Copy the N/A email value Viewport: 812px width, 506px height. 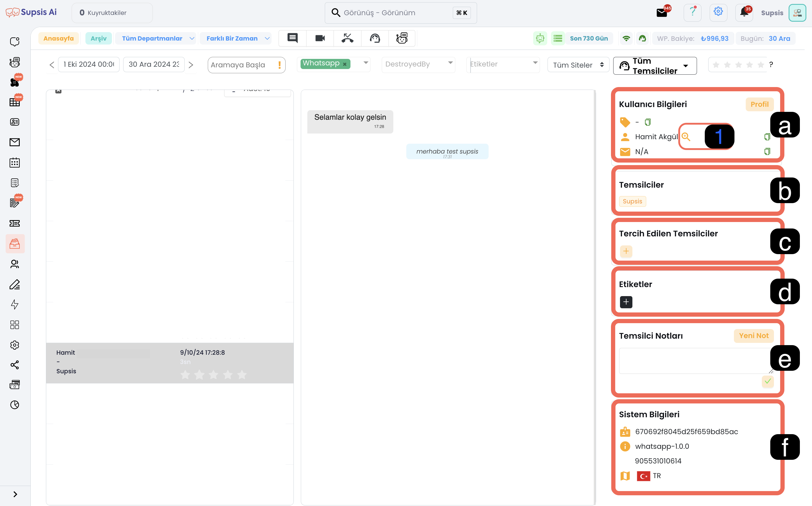pyautogui.click(x=767, y=151)
